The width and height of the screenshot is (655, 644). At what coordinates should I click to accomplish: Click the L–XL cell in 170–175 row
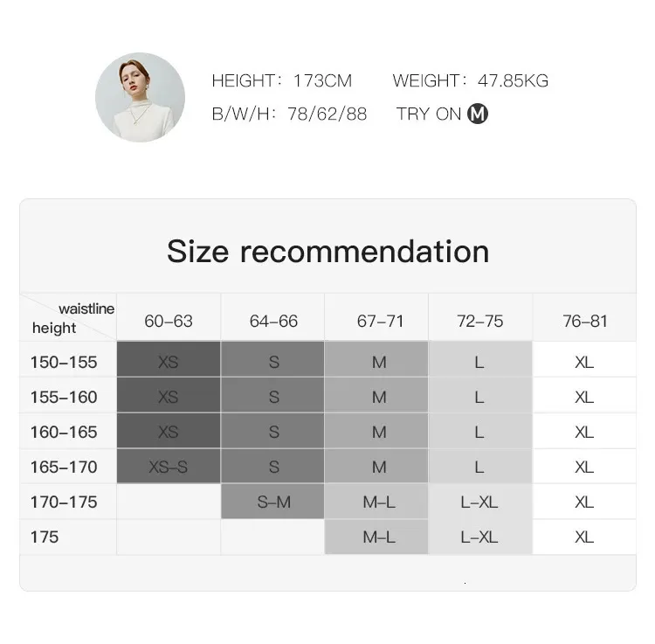pos(480,502)
